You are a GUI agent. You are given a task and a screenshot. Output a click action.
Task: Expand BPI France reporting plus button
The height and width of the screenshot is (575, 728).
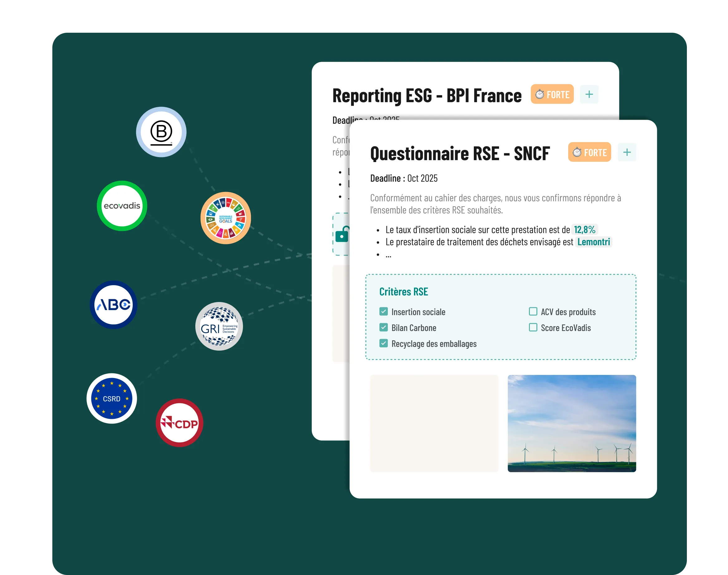pos(589,94)
